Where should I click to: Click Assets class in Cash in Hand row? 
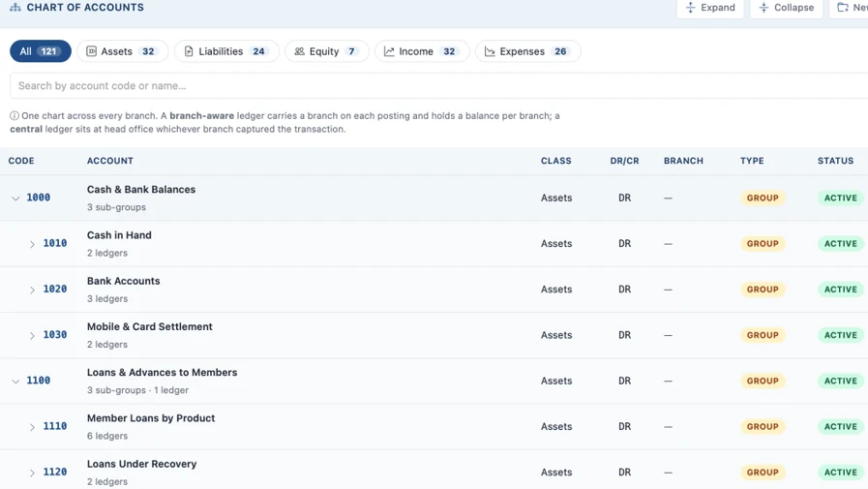556,244
